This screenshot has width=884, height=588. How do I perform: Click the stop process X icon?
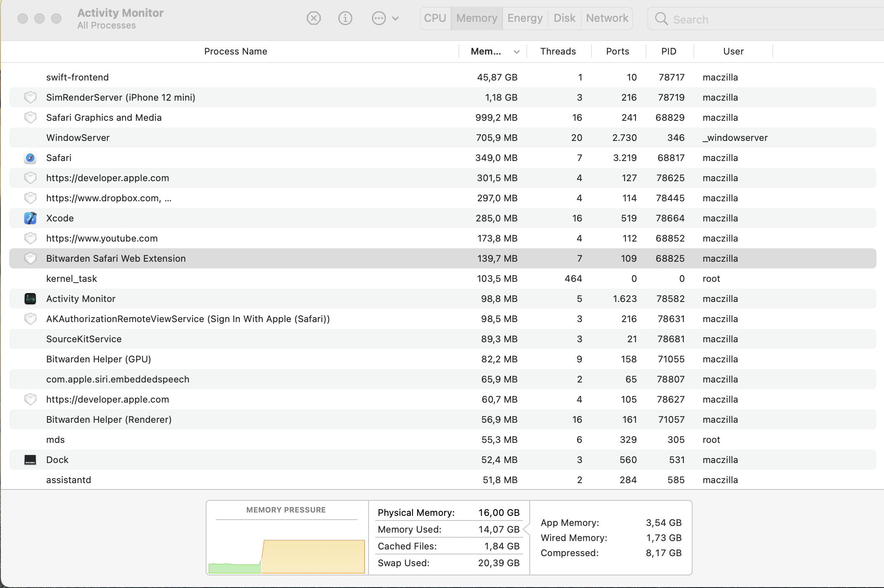(314, 18)
